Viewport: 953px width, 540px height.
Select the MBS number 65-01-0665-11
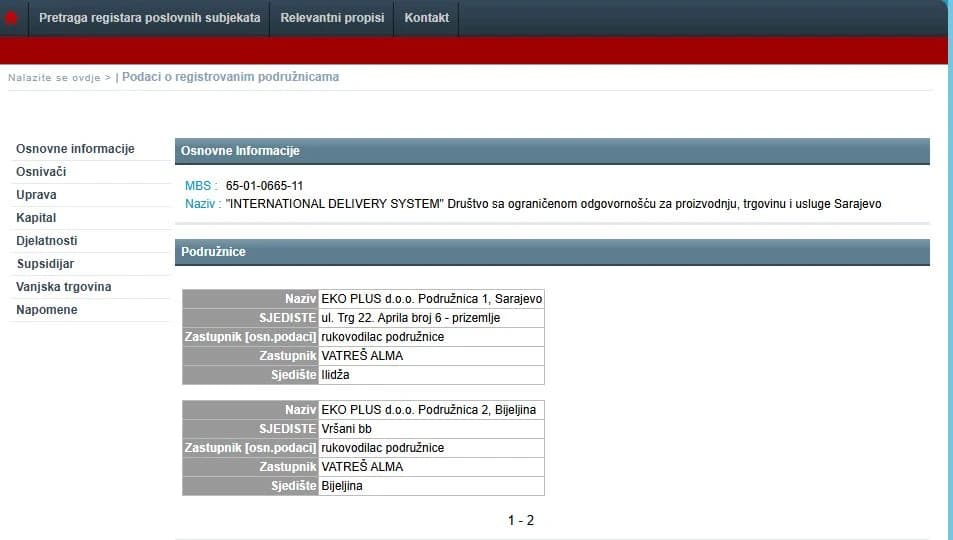pos(264,186)
